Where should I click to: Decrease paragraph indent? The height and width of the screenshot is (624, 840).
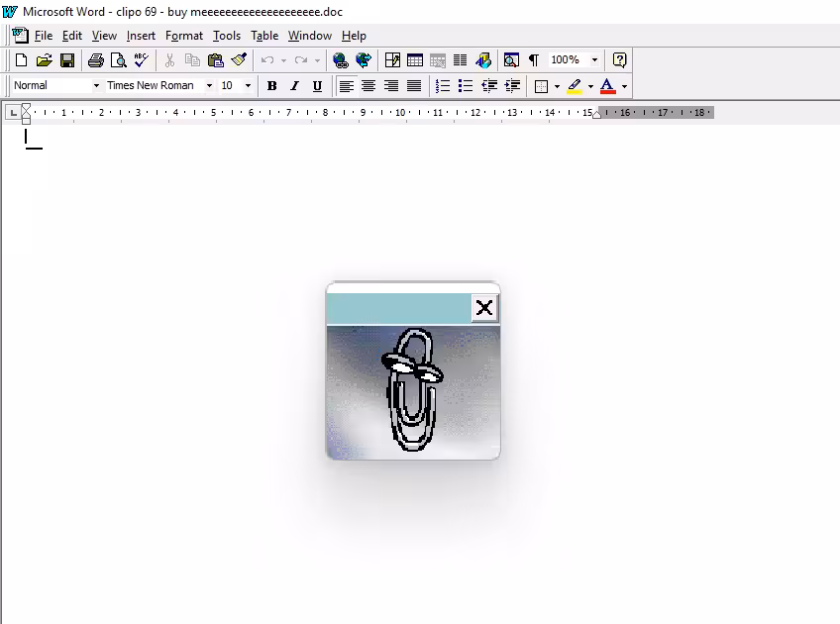coord(489,86)
